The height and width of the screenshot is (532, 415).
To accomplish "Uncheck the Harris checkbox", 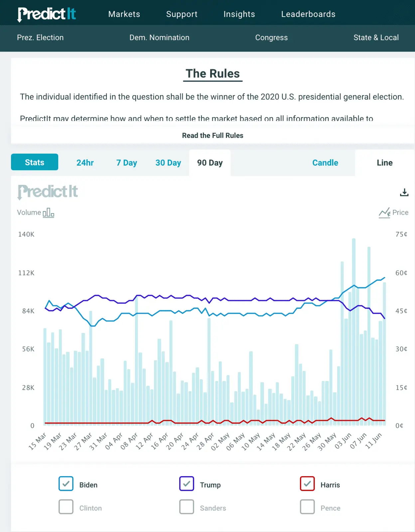I will coord(307,484).
